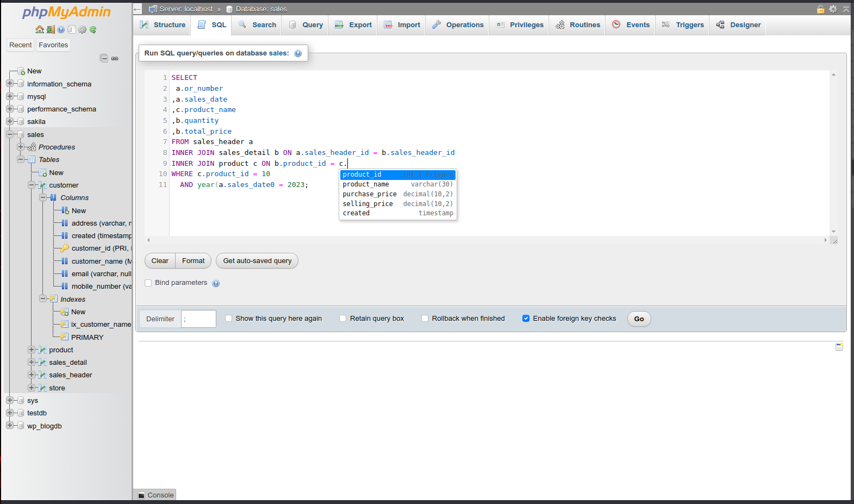Click the SQL query help icon
The image size is (854, 504).
click(x=298, y=53)
